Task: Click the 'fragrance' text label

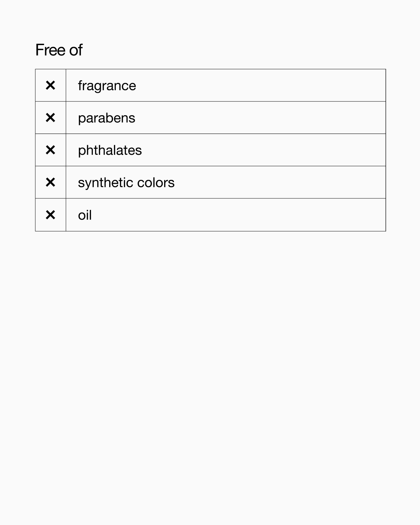Action: 107,86
